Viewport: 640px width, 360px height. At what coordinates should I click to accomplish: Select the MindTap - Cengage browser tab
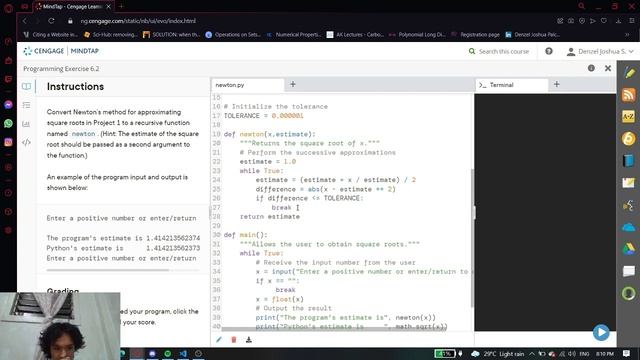tap(73, 7)
